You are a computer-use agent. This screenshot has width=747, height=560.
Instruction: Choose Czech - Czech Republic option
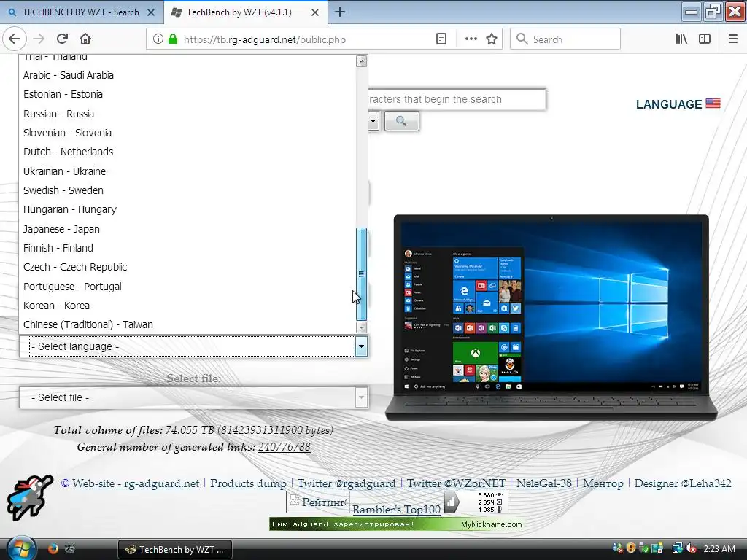(187, 267)
